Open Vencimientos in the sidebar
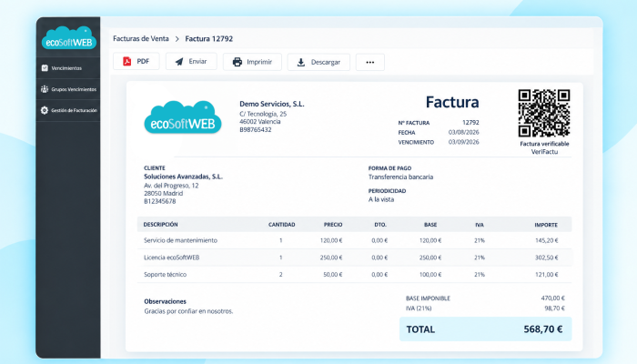 pos(68,68)
